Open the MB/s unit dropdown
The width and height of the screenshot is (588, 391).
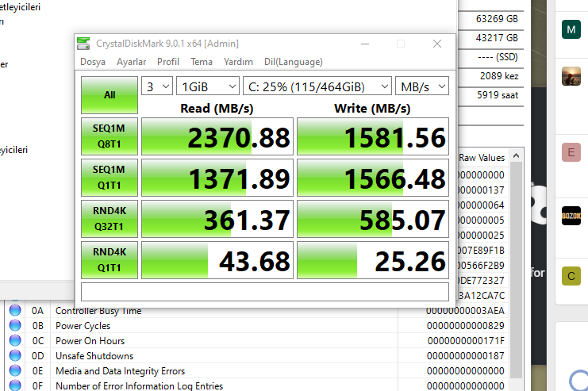tap(422, 86)
